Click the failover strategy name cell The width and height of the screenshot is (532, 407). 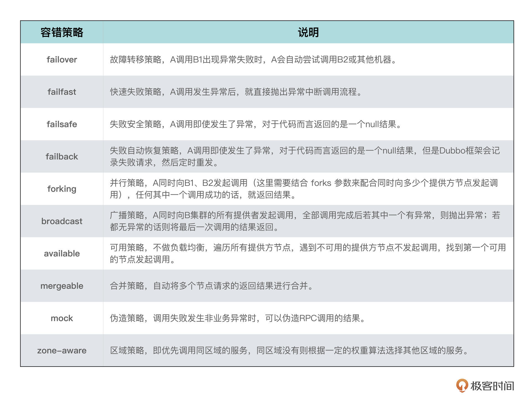click(62, 60)
